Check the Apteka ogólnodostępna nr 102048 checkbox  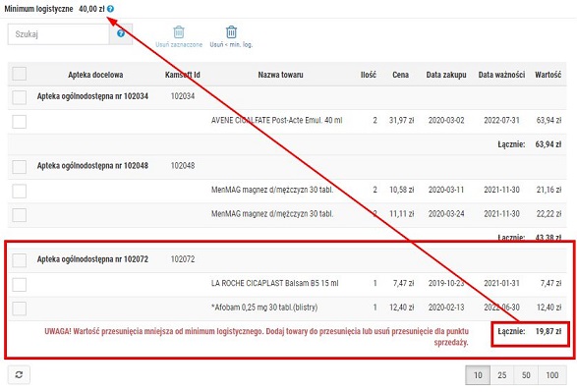19,167
